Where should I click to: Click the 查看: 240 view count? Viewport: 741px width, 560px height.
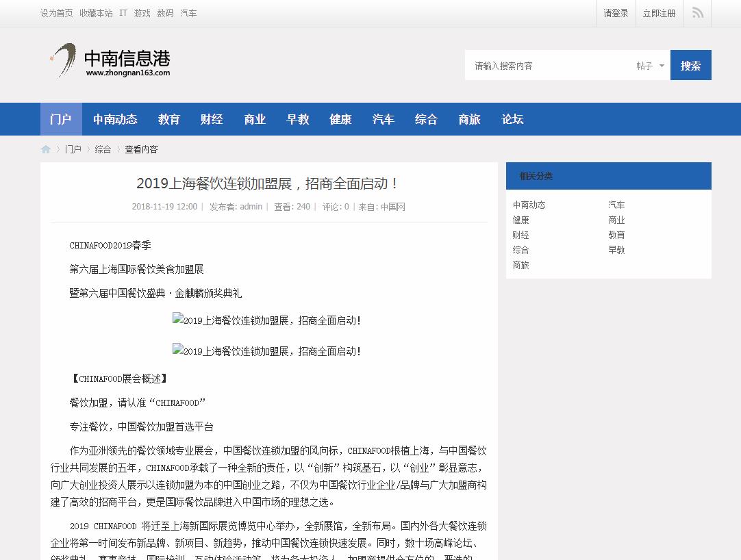[x=292, y=207]
